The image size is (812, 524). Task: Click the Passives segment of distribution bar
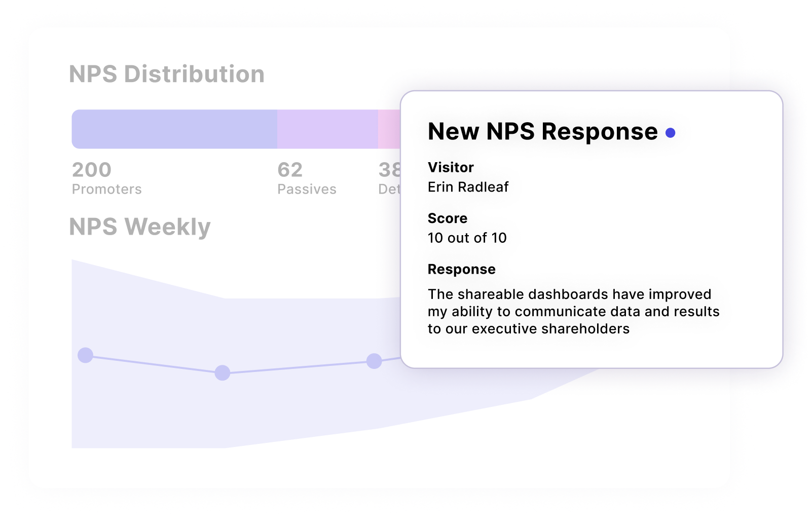click(x=327, y=129)
